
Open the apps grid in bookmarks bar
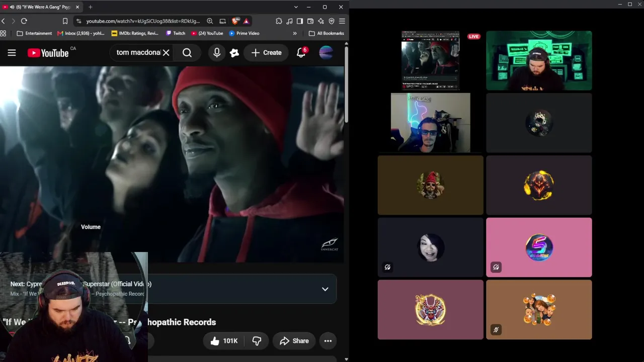tap(3, 33)
